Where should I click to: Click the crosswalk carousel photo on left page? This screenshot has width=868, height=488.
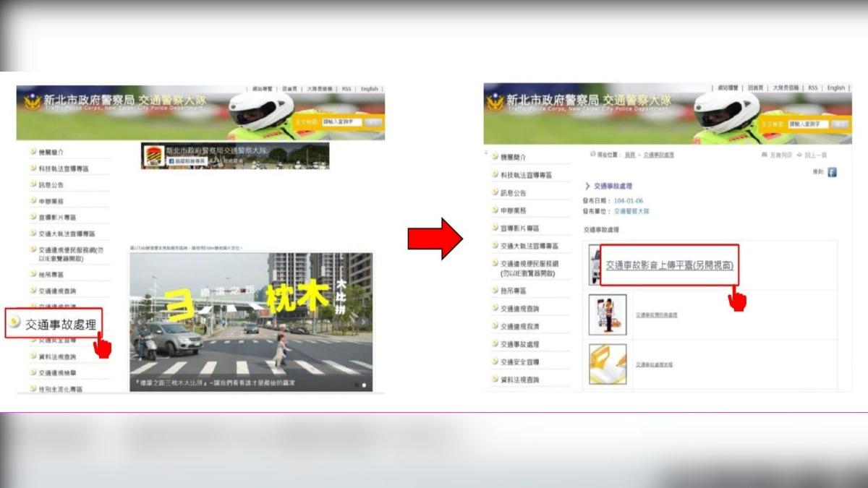(251, 322)
